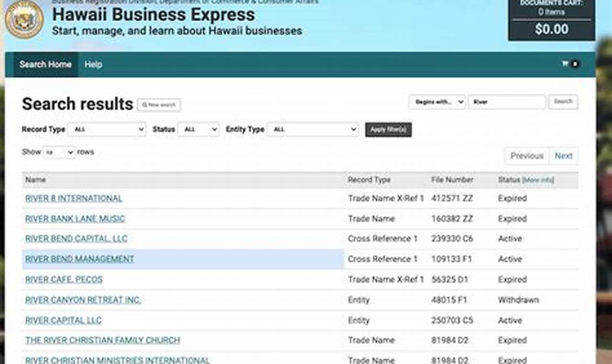Open the Help menu
This screenshot has height=364, width=612.
(93, 64)
